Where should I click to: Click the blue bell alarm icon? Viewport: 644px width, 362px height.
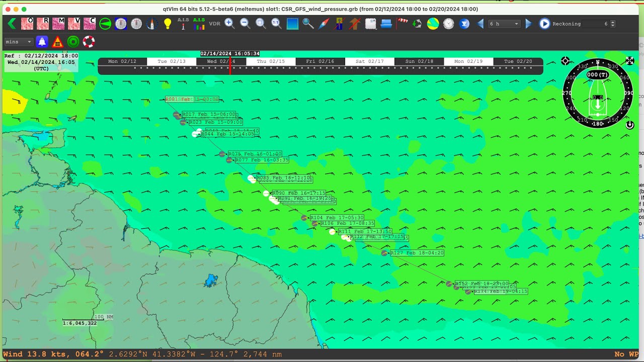point(42,42)
